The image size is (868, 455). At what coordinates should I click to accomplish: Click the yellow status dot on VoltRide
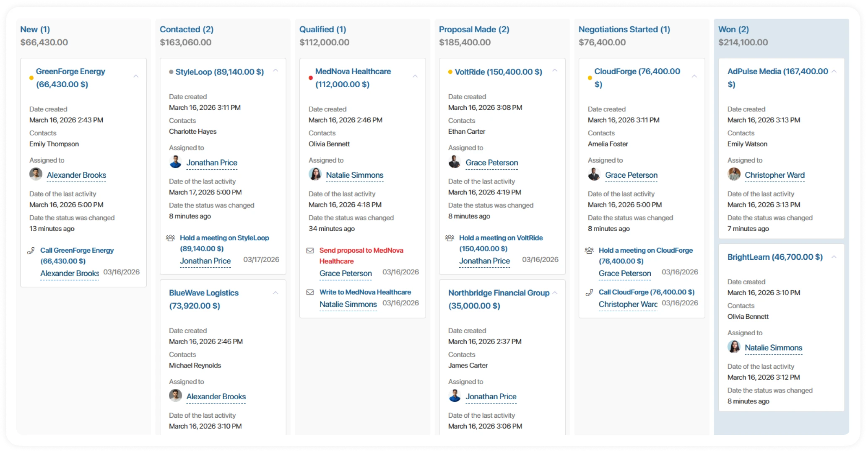tap(450, 72)
